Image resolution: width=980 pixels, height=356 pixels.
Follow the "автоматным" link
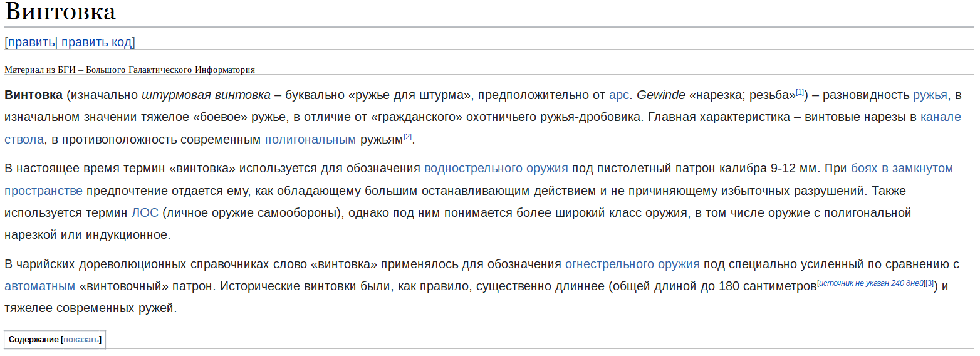coord(40,286)
